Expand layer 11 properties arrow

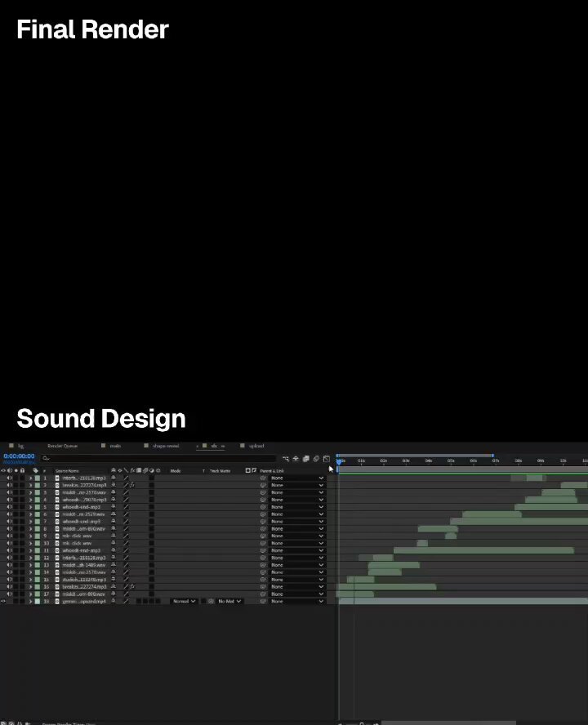coord(30,550)
